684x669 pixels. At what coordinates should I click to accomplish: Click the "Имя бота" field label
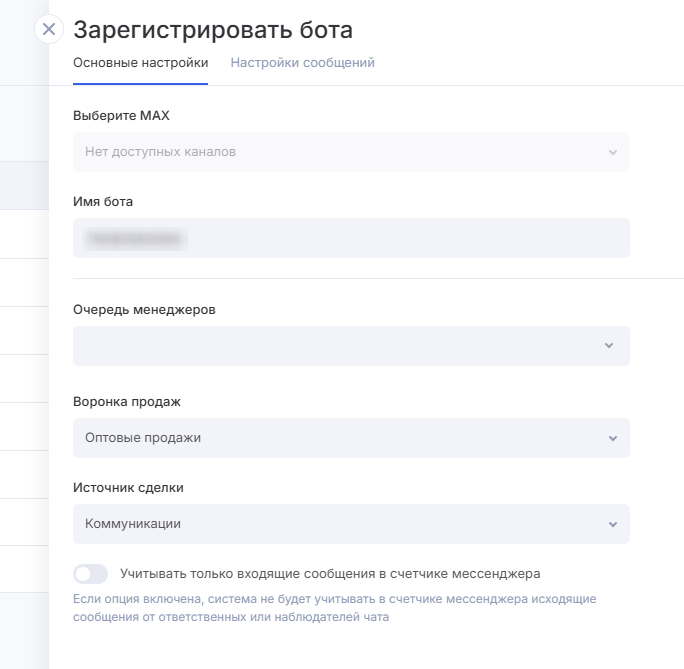tap(103, 202)
